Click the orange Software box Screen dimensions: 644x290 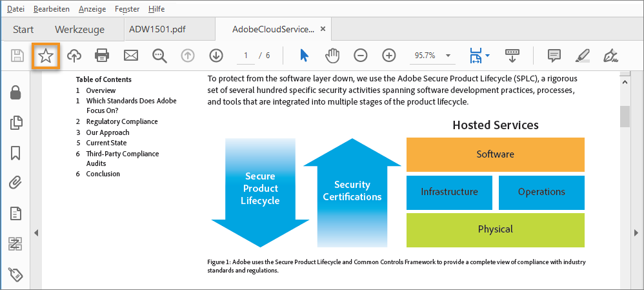point(496,154)
